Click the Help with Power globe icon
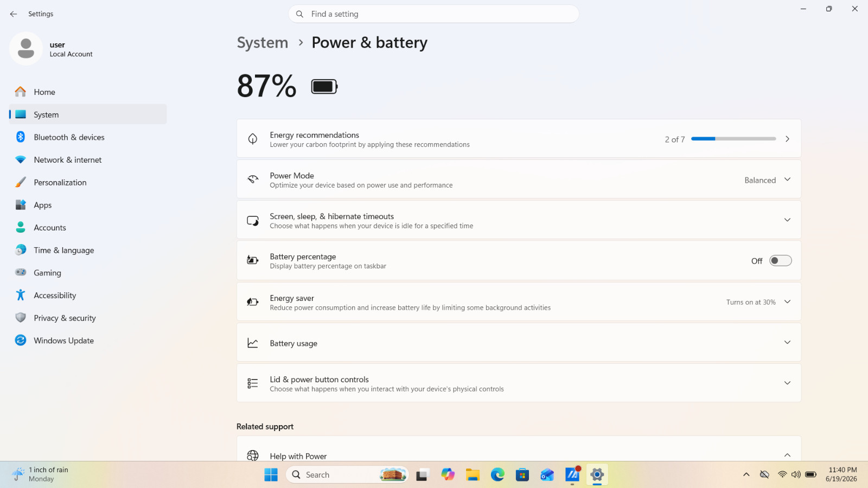This screenshot has height=488, width=868. [253, 455]
